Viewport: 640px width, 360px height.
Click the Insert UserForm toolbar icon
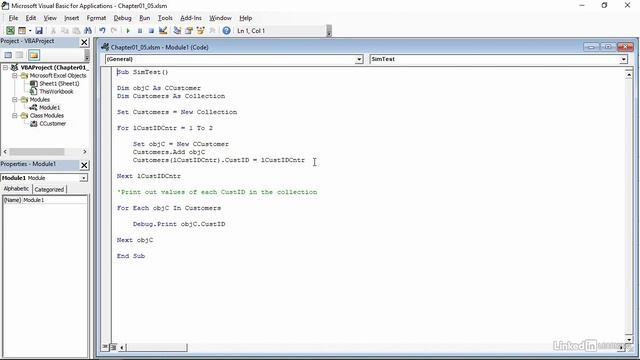click(22, 31)
